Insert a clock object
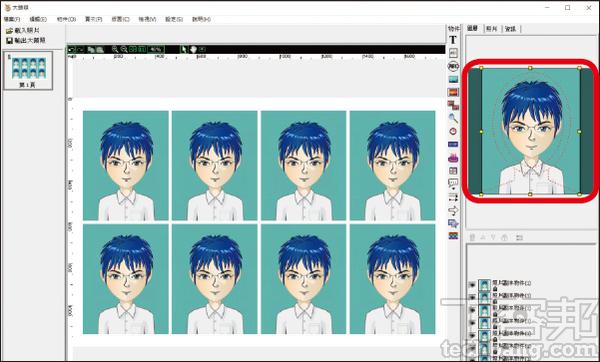The width and height of the screenshot is (600, 362). (453, 131)
